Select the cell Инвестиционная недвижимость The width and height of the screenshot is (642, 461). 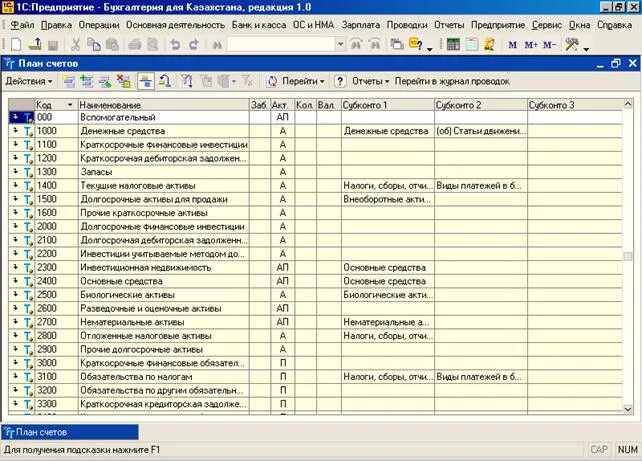(163, 267)
